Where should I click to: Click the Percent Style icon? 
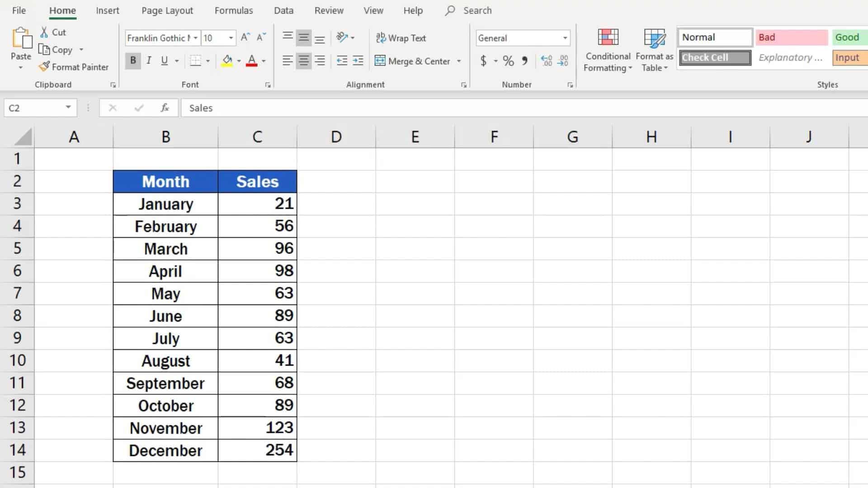point(507,61)
